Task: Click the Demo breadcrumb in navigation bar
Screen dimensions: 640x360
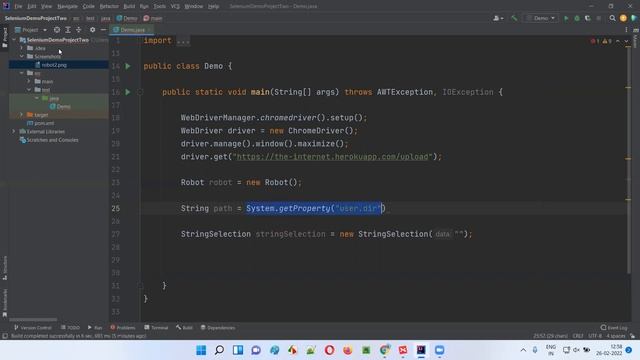Action: (x=127, y=18)
